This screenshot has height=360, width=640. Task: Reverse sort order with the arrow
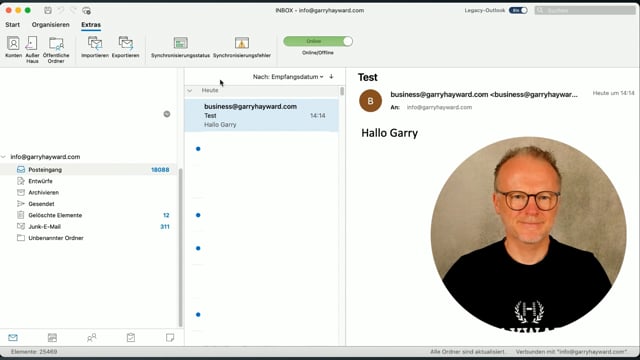pos(331,77)
